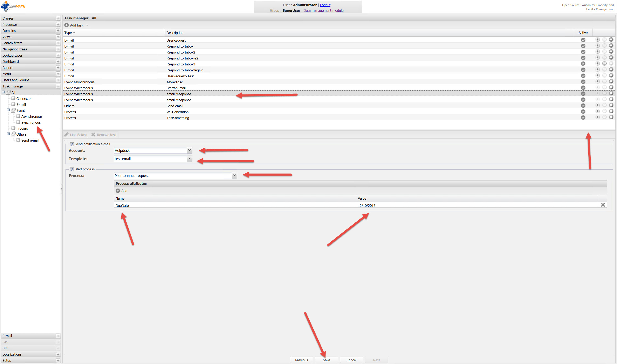The image size is (617, 364).
Task: Delete the DueDate process attribute row
Action: (603, 205)
